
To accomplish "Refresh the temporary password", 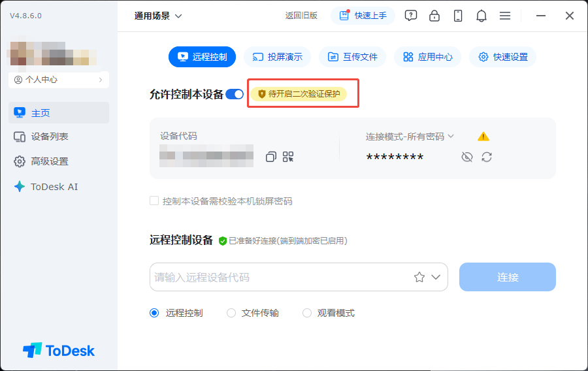I will click(x=487, y=157).
